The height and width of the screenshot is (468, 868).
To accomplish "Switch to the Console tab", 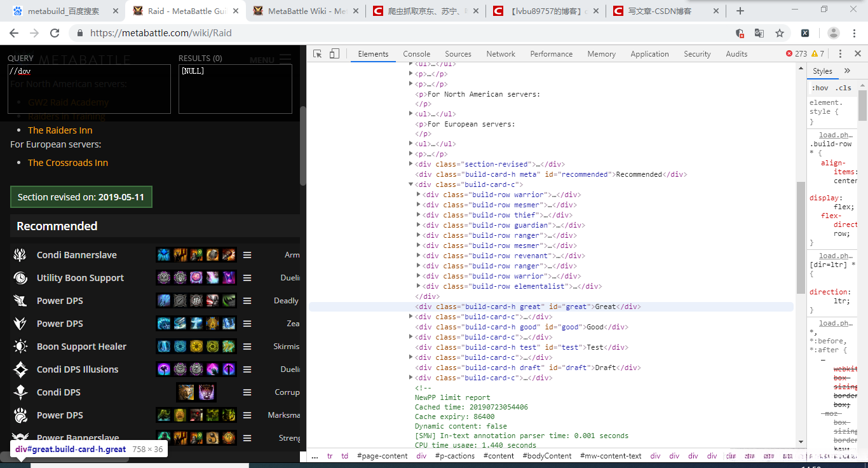I will pyautogui.click(x=416, y=54).
